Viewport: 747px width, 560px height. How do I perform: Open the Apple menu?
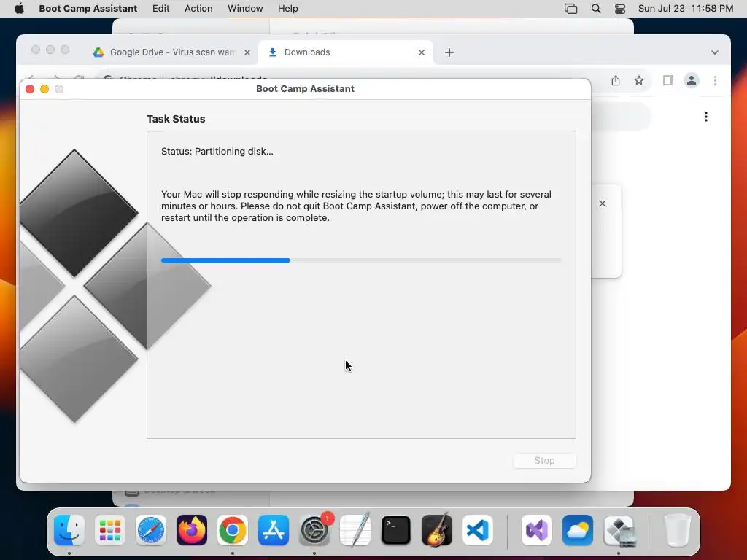[19, 9]
